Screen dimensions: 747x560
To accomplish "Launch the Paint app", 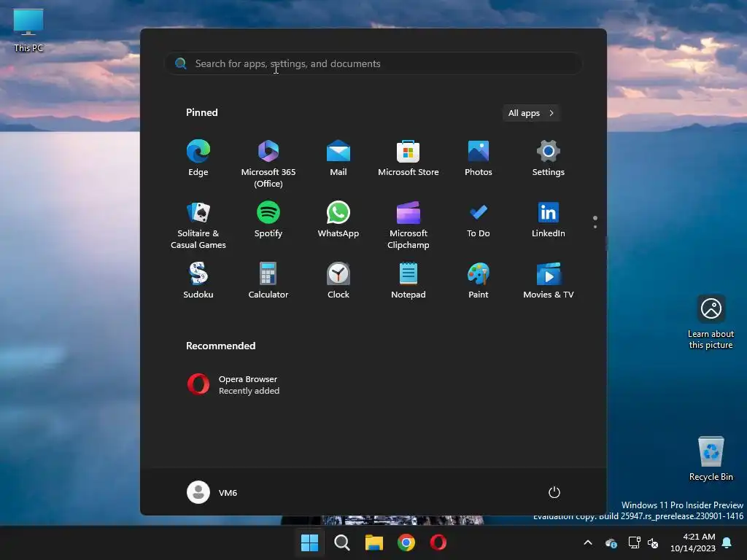I will [479, 281].
